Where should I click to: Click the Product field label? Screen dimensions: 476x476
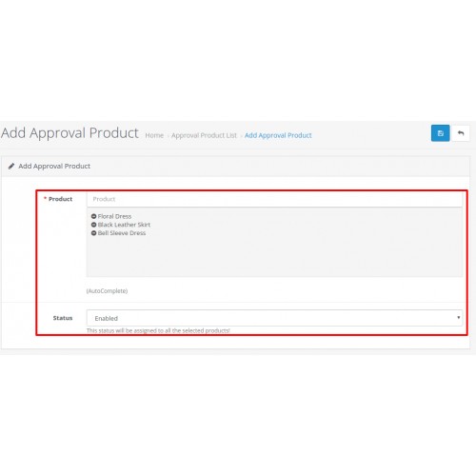60,199
